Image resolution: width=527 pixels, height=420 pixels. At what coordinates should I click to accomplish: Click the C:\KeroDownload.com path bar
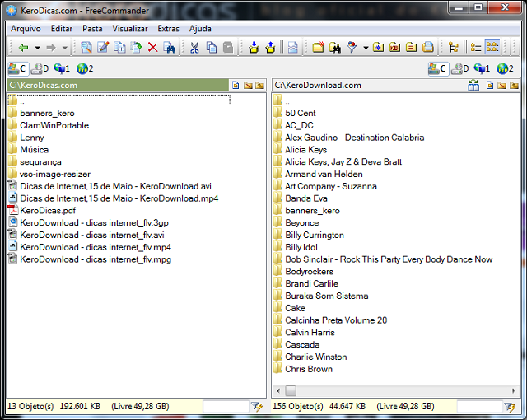tap(369, 86)
